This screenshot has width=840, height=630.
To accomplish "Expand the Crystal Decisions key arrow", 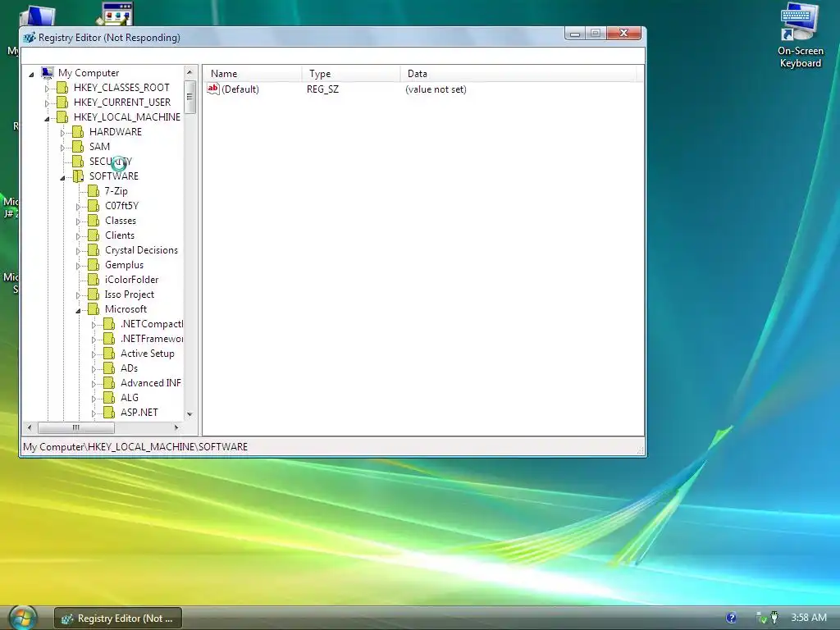I will coord(78,251).
